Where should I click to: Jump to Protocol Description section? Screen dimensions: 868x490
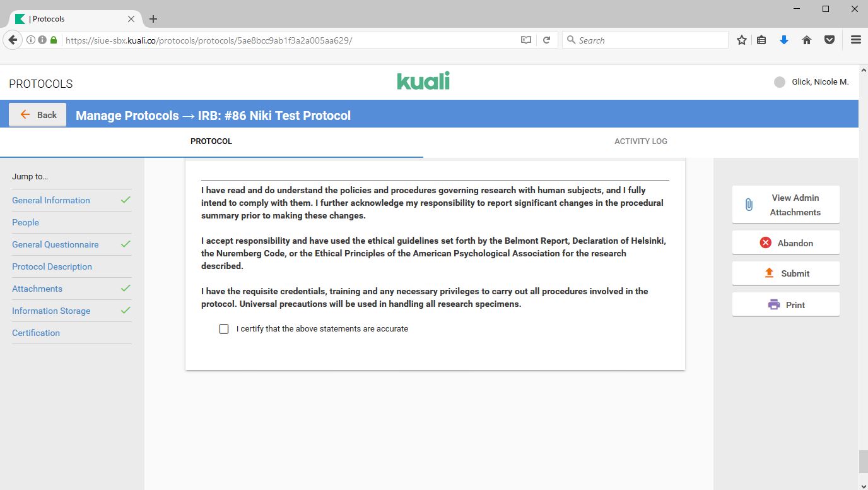[52, 266]
